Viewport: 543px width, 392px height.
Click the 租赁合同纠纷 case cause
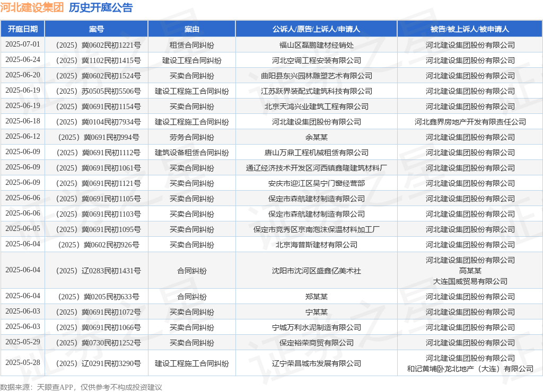(192, 46)
